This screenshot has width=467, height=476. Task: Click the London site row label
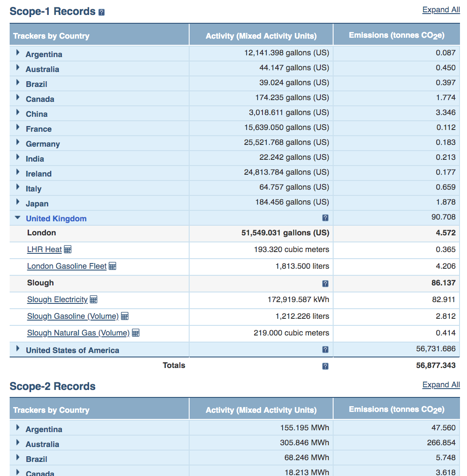point(42,233)
